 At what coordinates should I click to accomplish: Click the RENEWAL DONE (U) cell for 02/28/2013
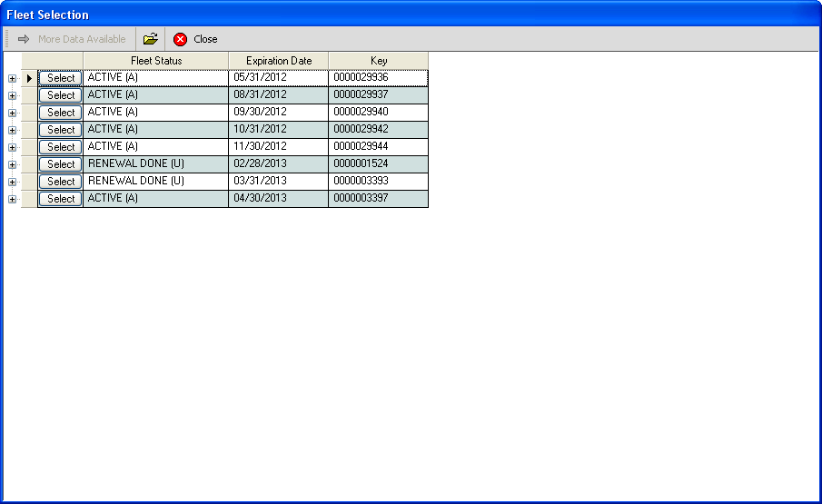point(155,164)
